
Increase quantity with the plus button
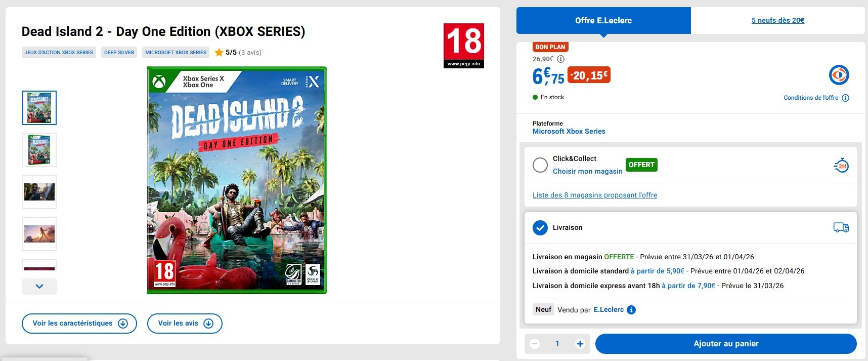pos(580,344)
